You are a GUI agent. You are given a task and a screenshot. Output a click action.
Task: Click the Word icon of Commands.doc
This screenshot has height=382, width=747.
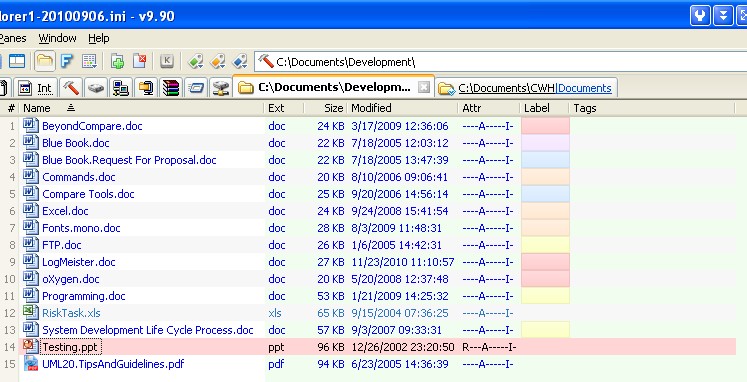point(30,177)
